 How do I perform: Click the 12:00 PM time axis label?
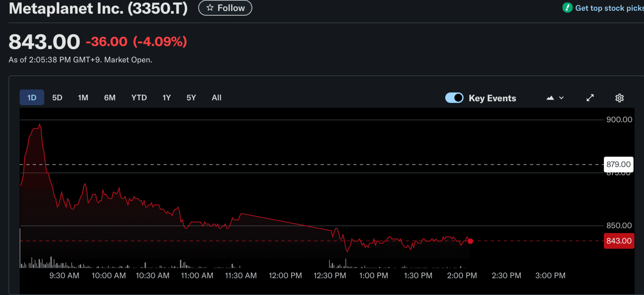point(285,276)
